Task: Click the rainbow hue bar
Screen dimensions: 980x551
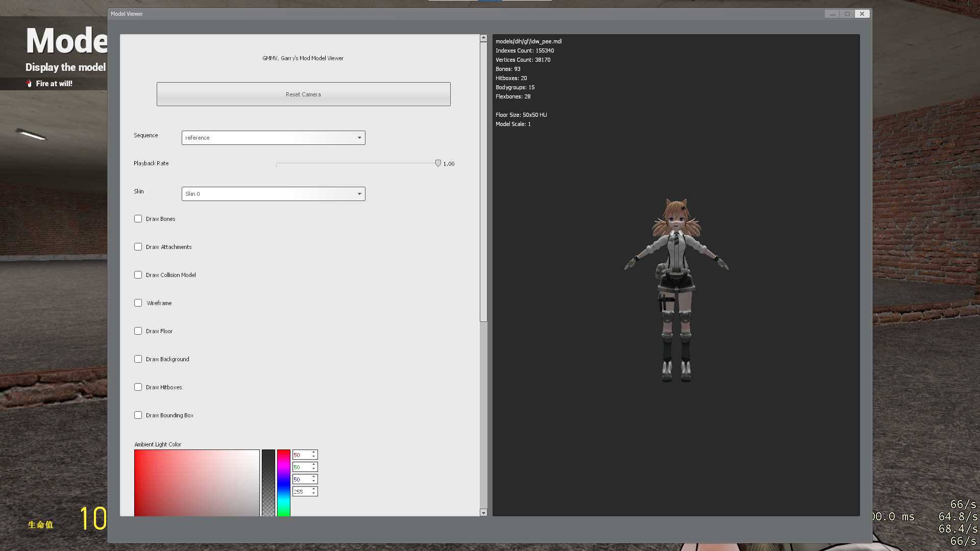Action: (284, 483)
